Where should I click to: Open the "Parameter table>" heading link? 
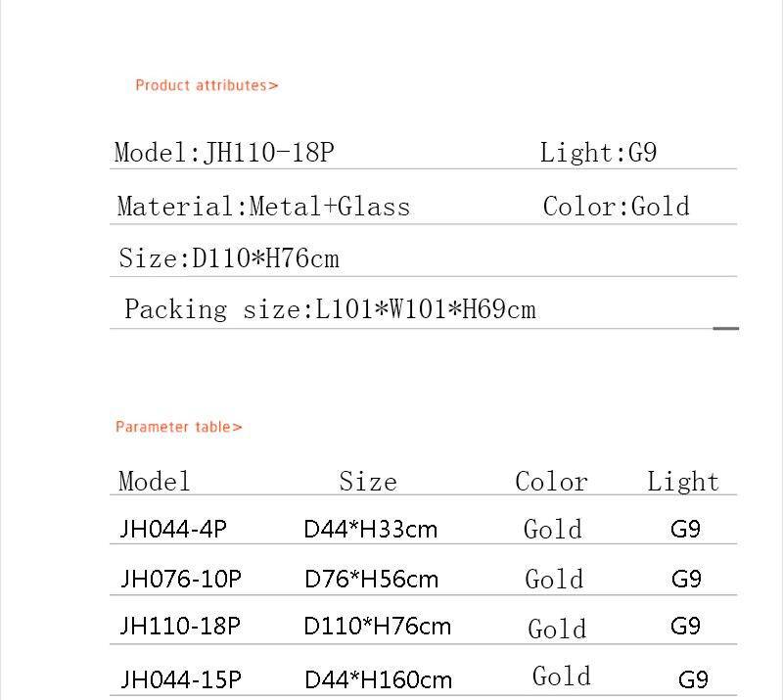[x=178, y=427]
